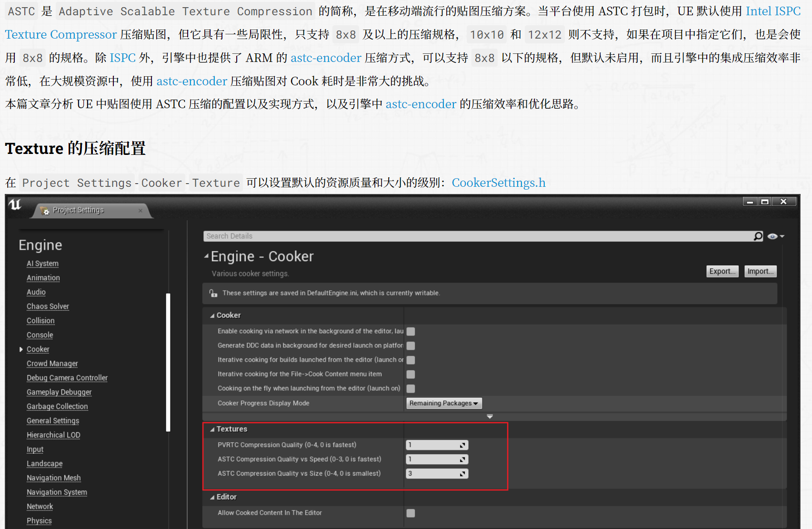Open Crowd Manager settings

pyautogui.click(x=52, y=364)
